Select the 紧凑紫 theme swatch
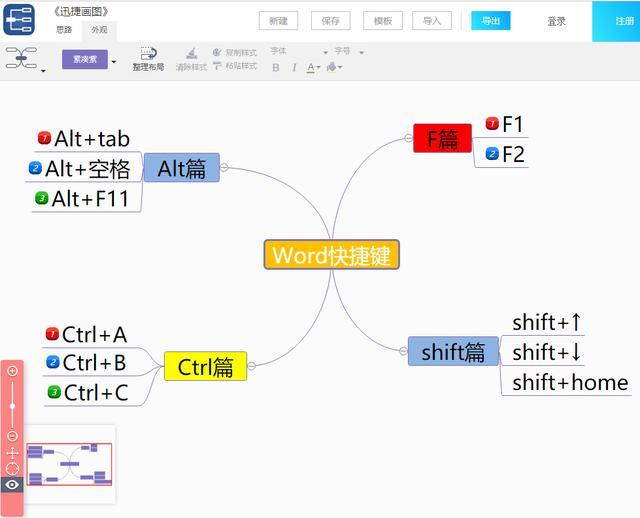The width and height of the screenshot is (640, 518). (x=85, y=60)
